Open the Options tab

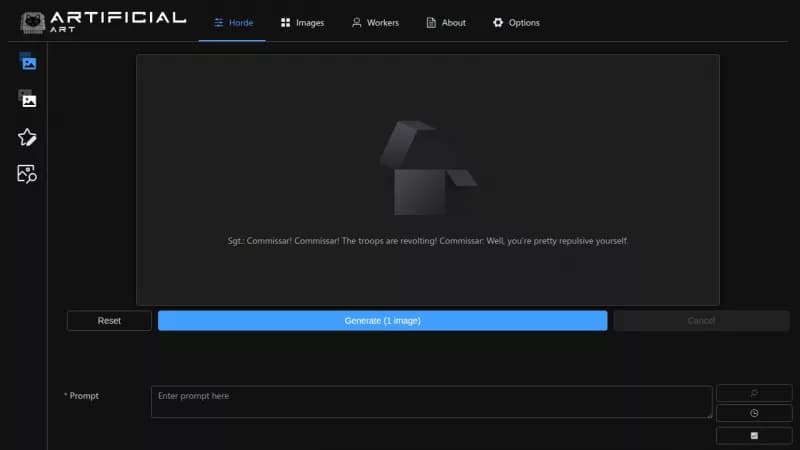coord(516,23)
